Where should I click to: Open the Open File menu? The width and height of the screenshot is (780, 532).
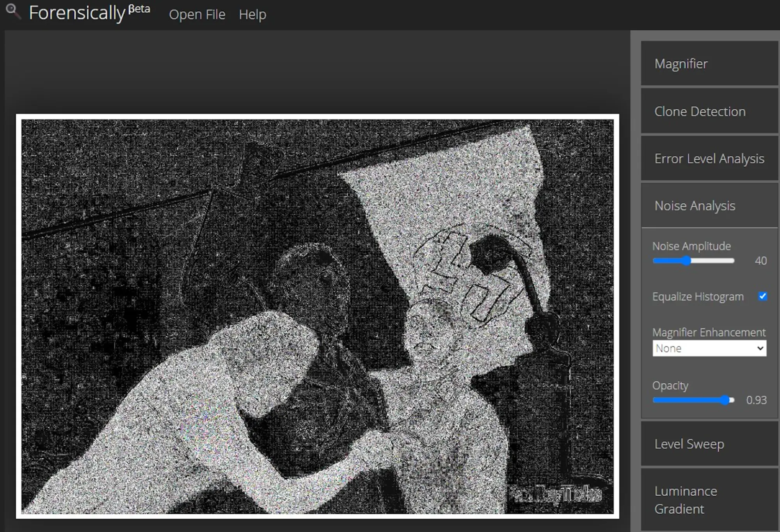point(197,14)
